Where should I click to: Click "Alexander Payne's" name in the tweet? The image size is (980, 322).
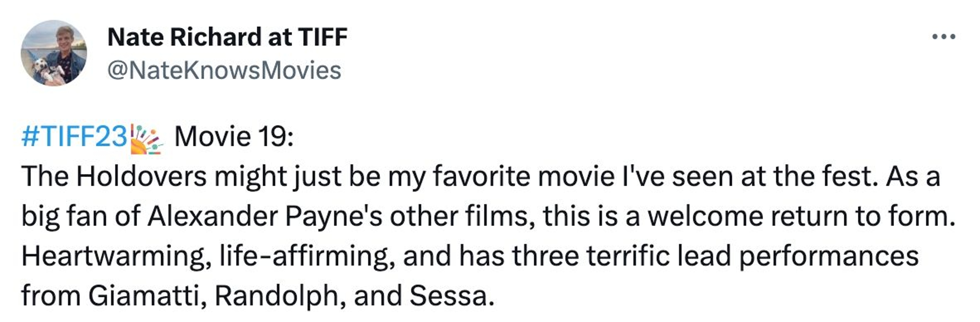pos(264,216)
